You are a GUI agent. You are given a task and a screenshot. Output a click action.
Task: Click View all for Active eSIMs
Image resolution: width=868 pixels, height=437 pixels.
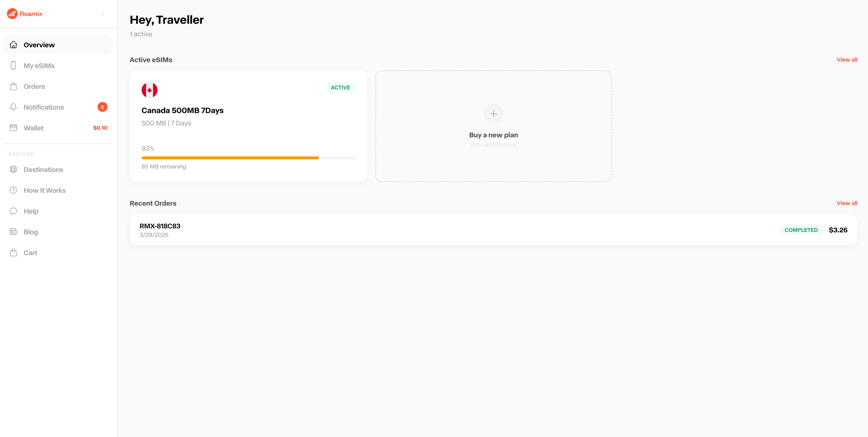click(846, 60)
